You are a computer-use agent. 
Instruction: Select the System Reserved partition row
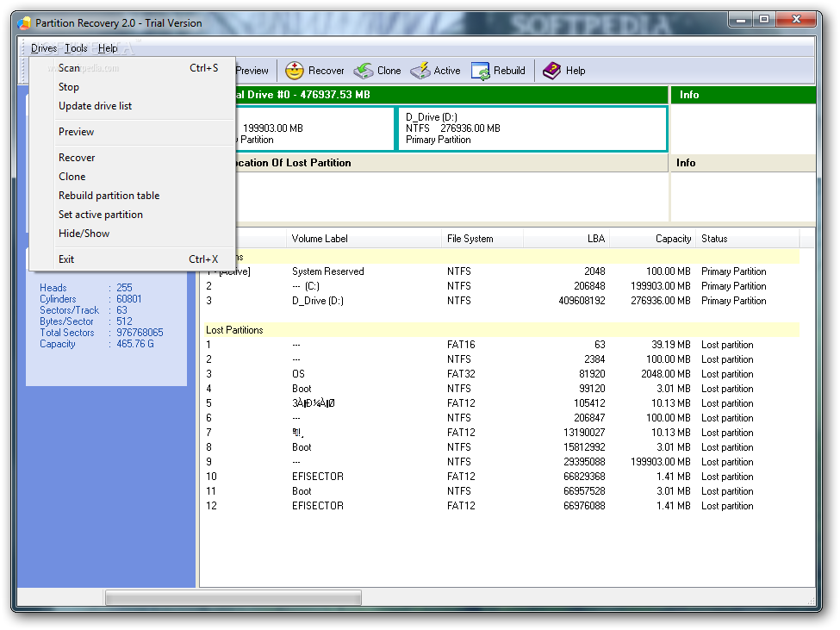point(501,271)
